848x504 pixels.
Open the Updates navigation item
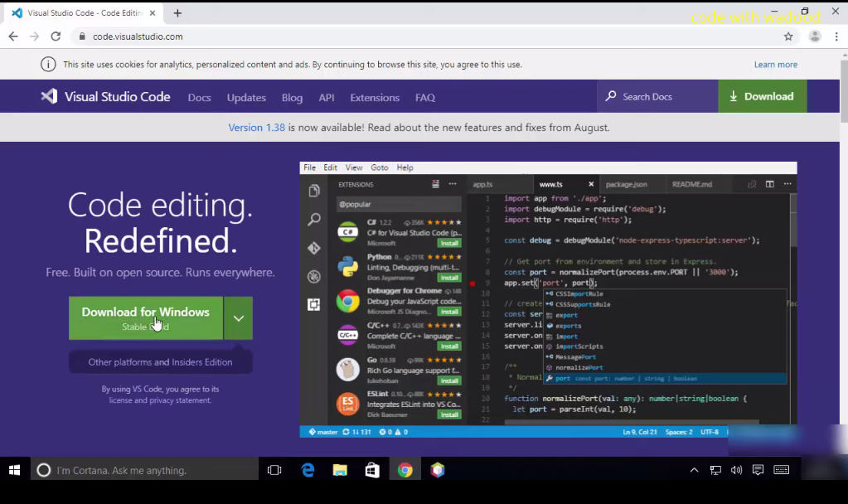(x=246, y=97)
